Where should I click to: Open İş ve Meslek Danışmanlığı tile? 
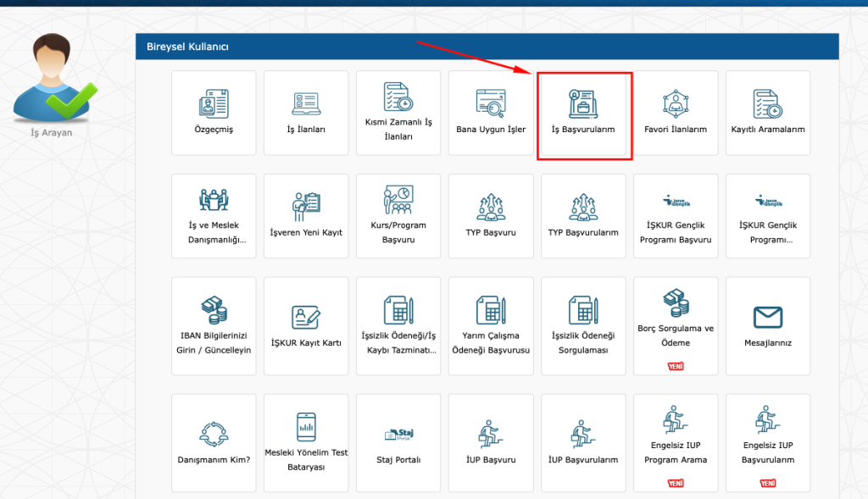214,216
